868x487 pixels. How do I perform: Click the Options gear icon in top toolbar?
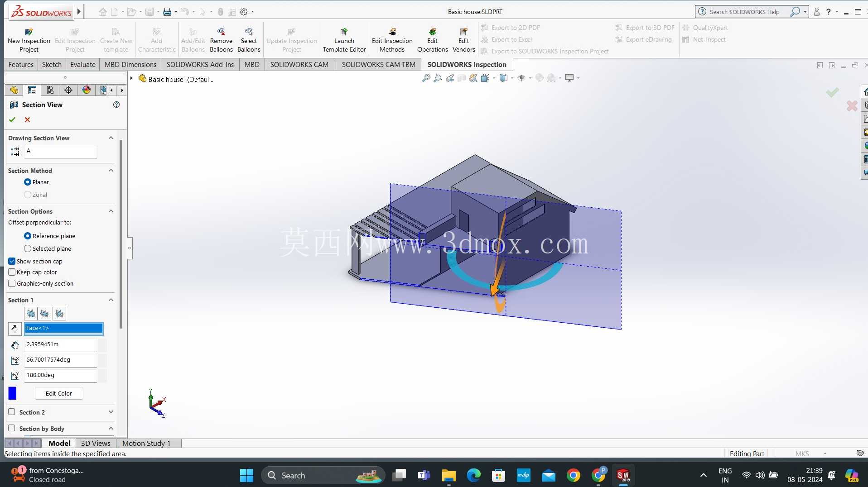coord(244,12)
